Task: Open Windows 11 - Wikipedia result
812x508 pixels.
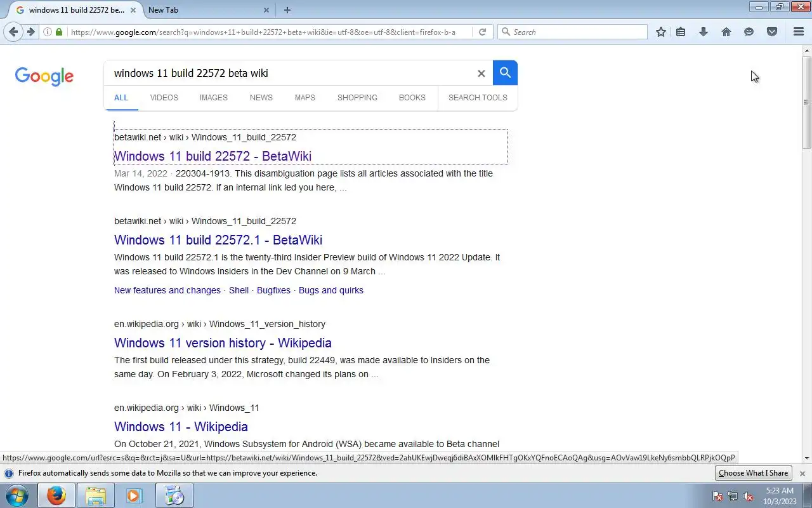Action: coord(181,427)
